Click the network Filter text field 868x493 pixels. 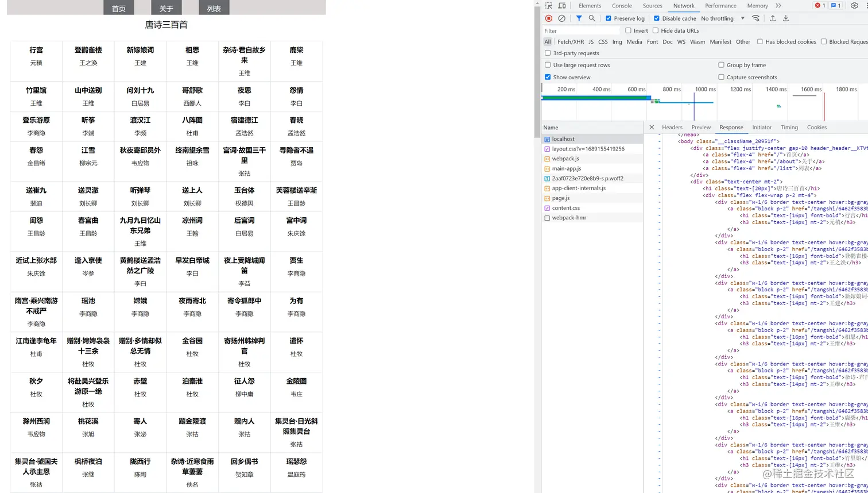point(581,30)
